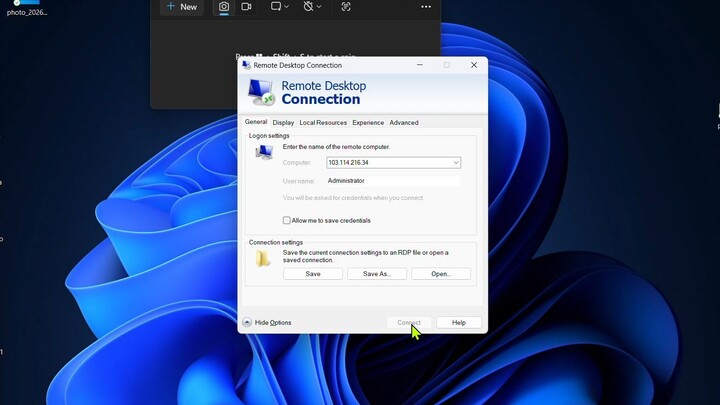Enable Allow me to save credentials
Viewport: 720px width, 405px height.
pos(287,220)
